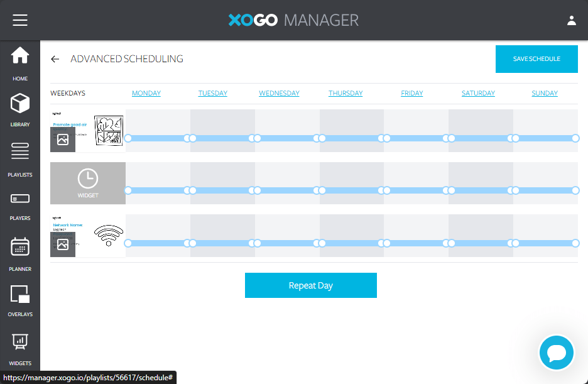This screenshot has width=588, height=384.
Task: Open the Planner calendar
Action: [20, 253]
